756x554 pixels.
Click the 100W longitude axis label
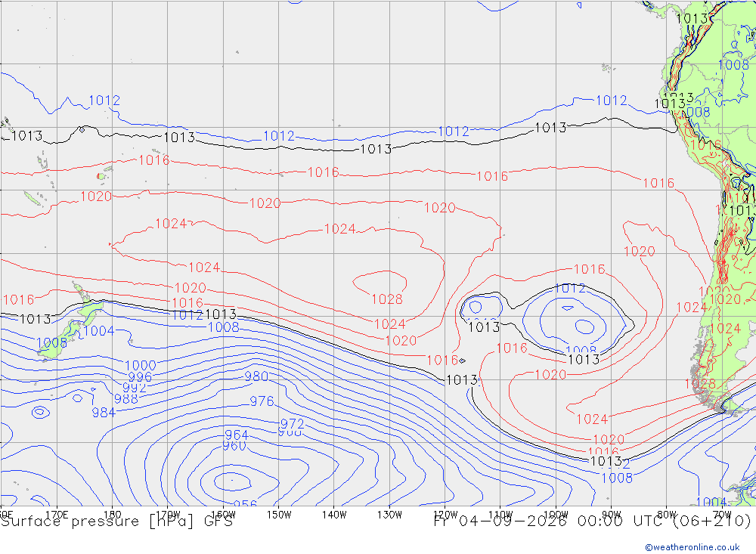pyautogui.click(x=556, y=515)
